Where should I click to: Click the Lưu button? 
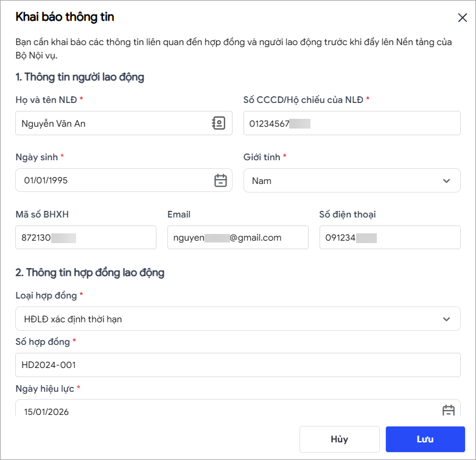click(x=425, y=439)
